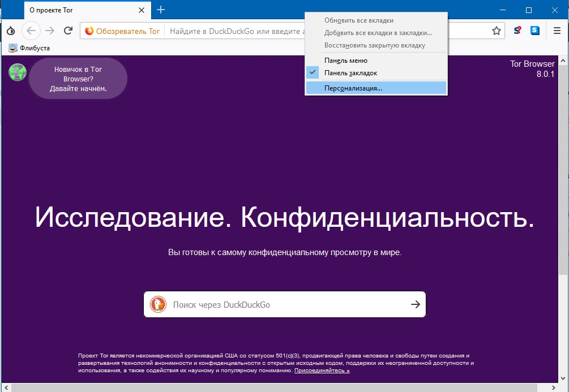The image size is (569, 392).
Task: Click the Флибуста bookmark icon
Action: (13, 48)
